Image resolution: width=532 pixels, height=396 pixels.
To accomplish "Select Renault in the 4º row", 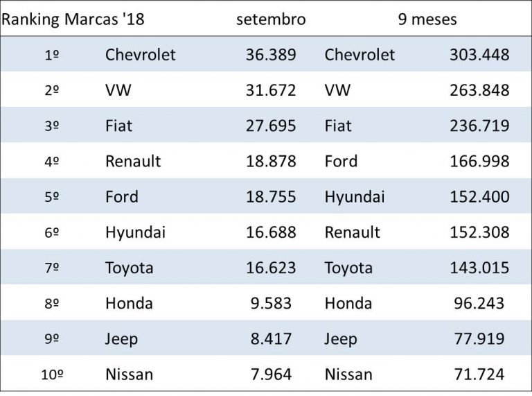I will (x=133, y=162).
